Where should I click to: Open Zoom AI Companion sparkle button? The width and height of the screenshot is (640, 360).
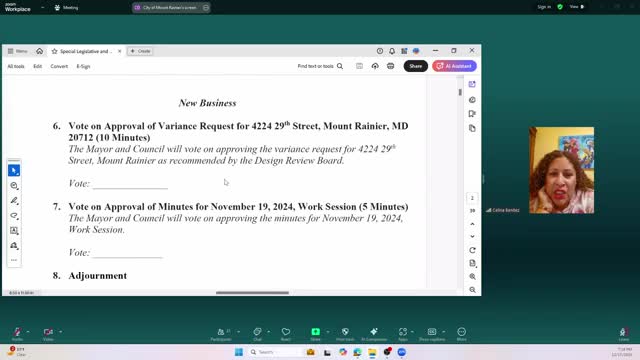point(374,334)
